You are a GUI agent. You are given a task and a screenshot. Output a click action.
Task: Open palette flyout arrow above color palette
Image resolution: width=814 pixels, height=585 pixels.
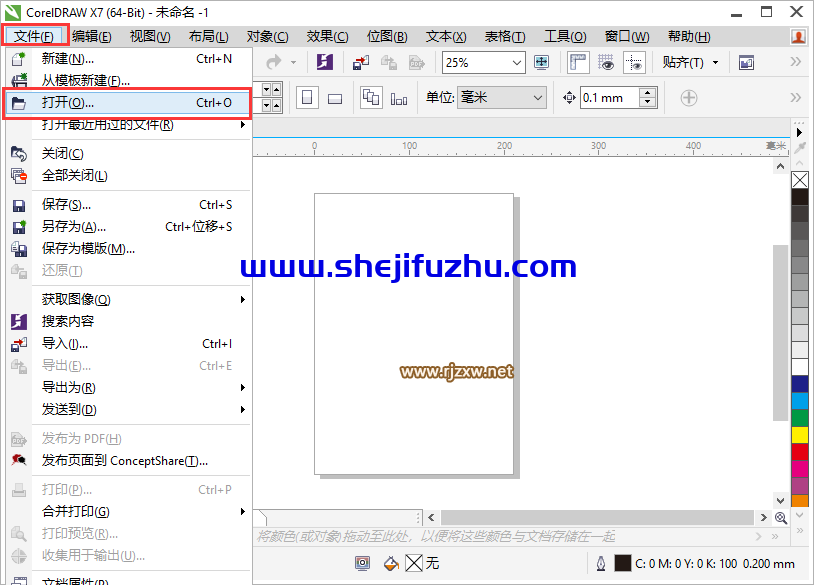(x=799, y=132)
